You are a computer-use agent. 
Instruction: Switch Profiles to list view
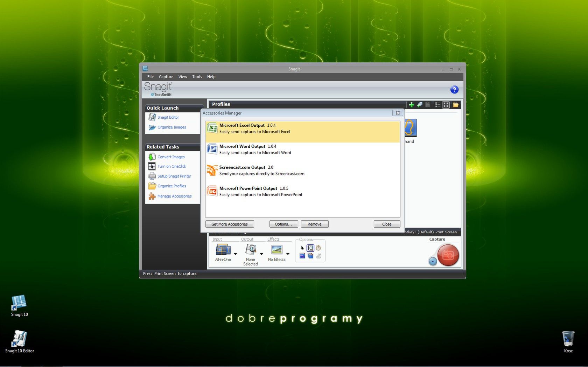(437, 105)
